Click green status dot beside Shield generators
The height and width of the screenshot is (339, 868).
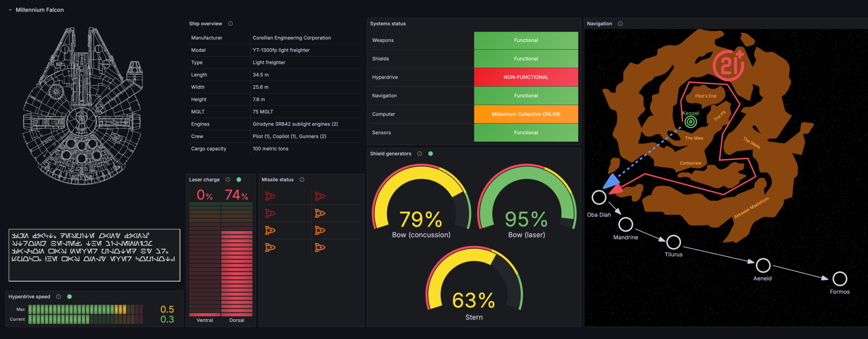click(x=431, y=154)
